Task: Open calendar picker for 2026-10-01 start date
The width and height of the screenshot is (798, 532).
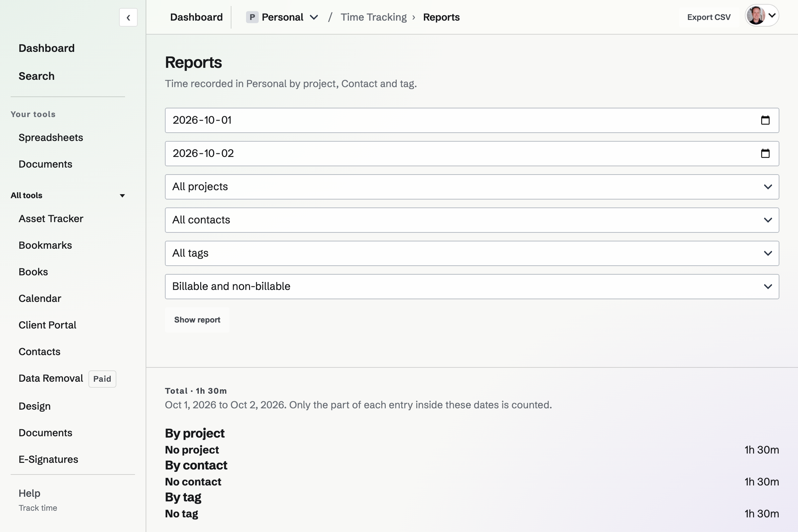Action: click(765, 120)
